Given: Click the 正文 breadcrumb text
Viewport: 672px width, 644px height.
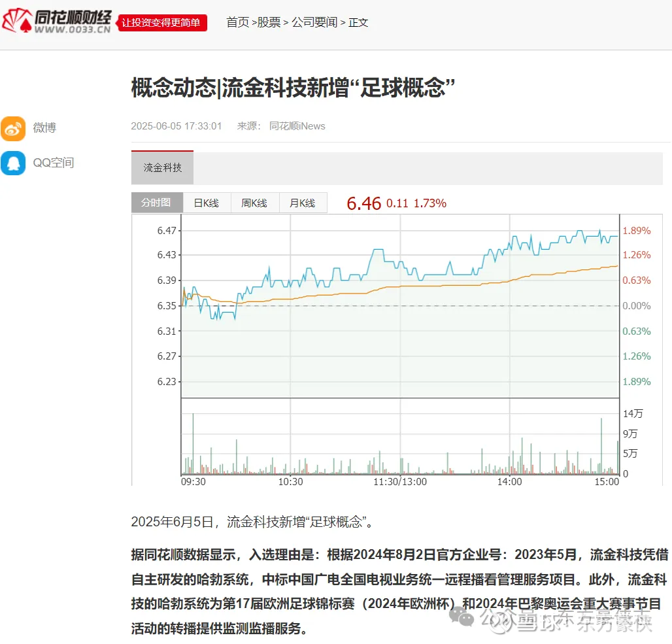Looking at the screenshot, I should click(358, 22).
